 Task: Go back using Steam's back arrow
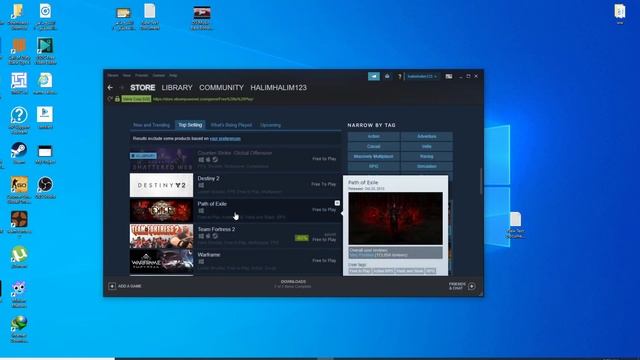click(110, 88)
